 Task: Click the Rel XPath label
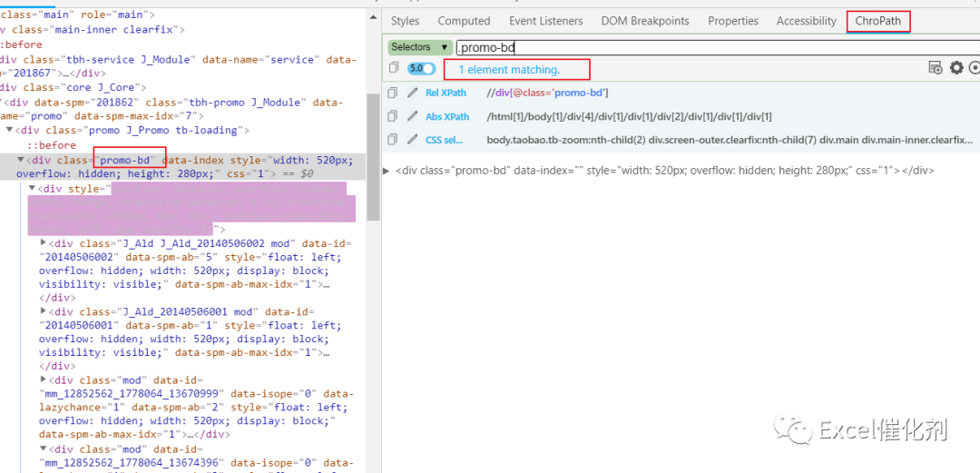click(x=446, y=93)
